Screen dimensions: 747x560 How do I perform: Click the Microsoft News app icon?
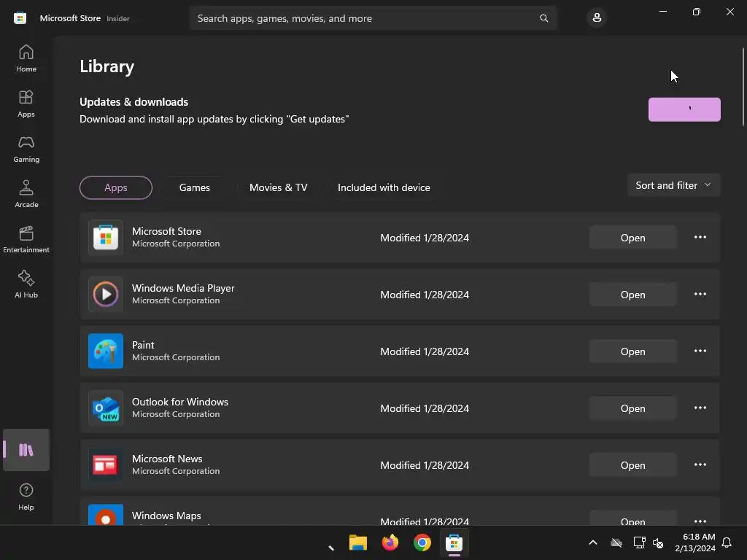click(x=106, y=464)
